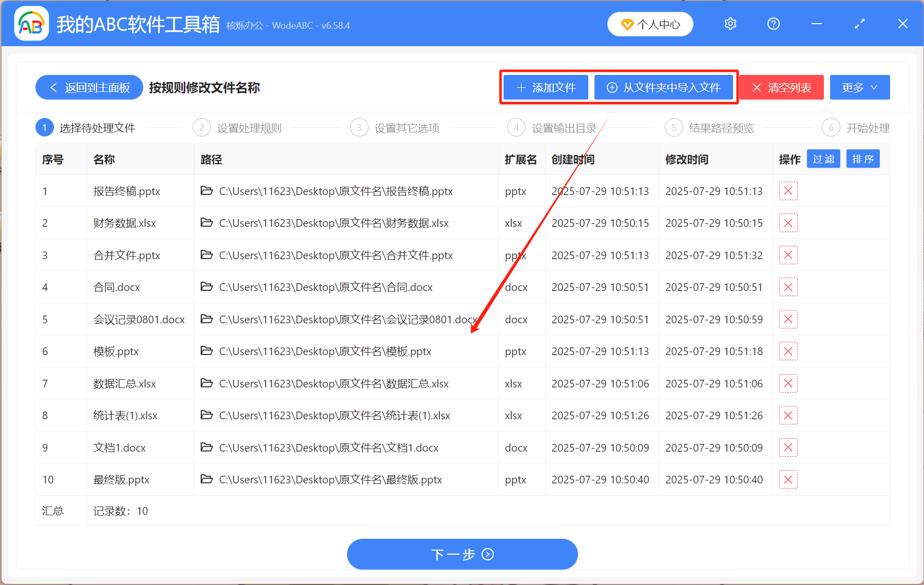Clear the list with 清空列表
This screenshot has height=585, width=924.
(x=781, y=87)
